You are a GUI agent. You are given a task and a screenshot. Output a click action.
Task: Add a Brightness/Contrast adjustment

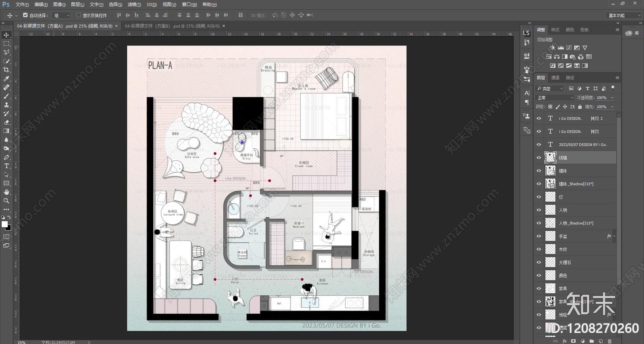tap(553, 48)
